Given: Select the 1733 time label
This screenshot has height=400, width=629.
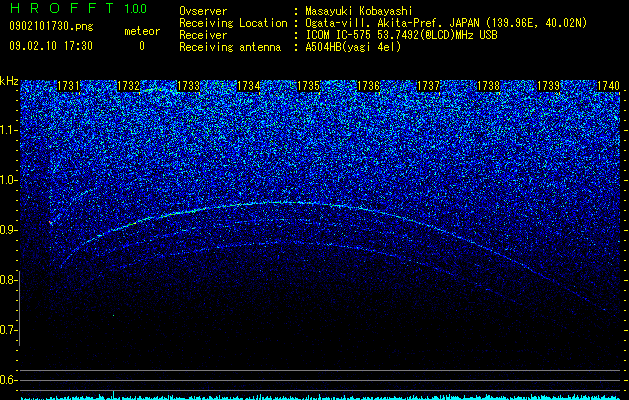Looking at the screenshot, I should tap(189, 86).
